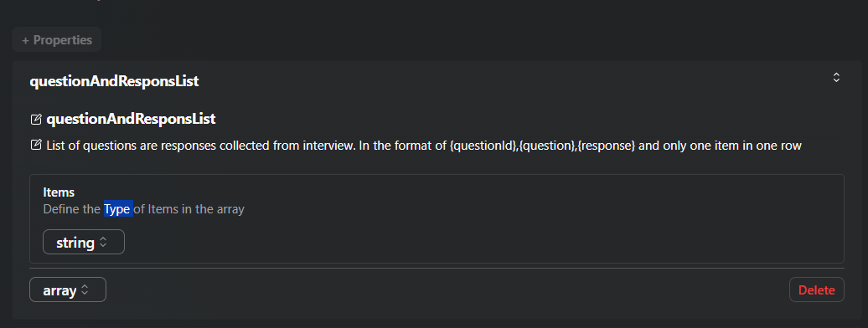Delete the questionAndResponsList property
868x328 pixels.
817,290
